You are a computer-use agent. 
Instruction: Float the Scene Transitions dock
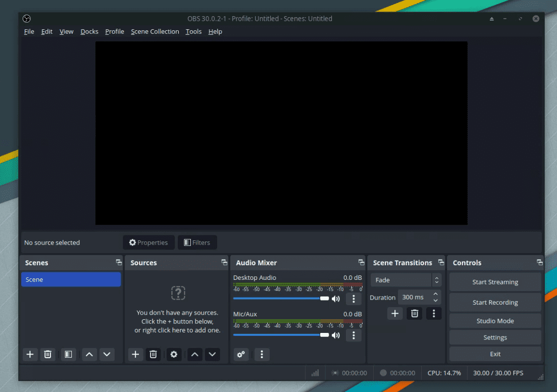[x=441, y=262]
